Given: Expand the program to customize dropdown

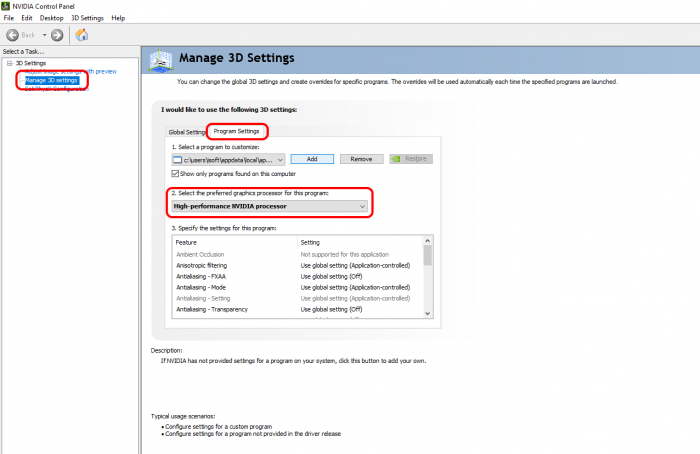Looking at the screenshot, I should [280, 159].
